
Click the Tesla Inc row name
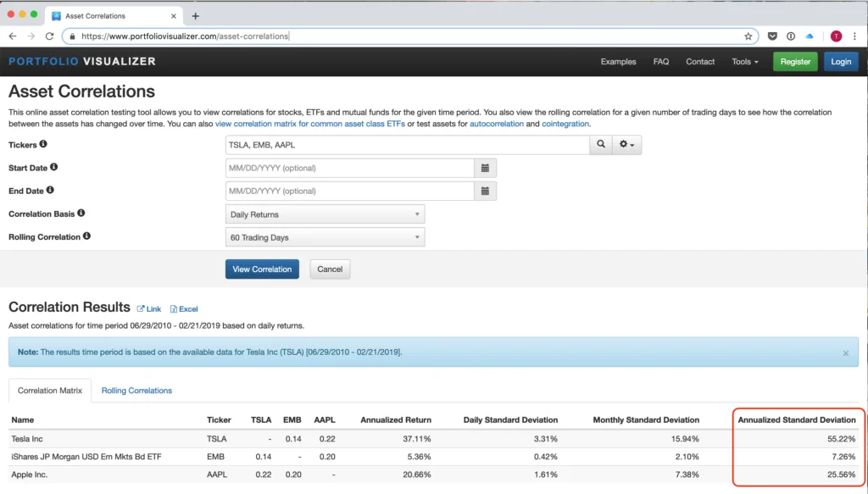27,439
